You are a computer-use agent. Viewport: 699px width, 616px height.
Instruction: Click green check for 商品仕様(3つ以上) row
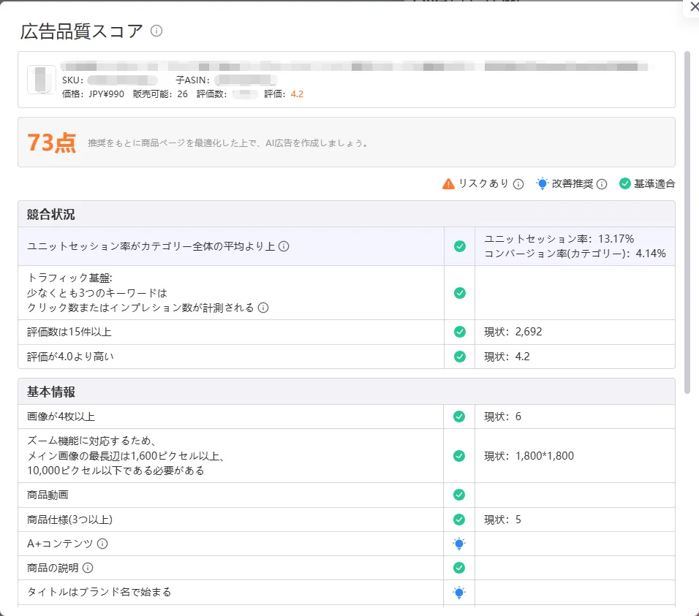tap(459, 520)
